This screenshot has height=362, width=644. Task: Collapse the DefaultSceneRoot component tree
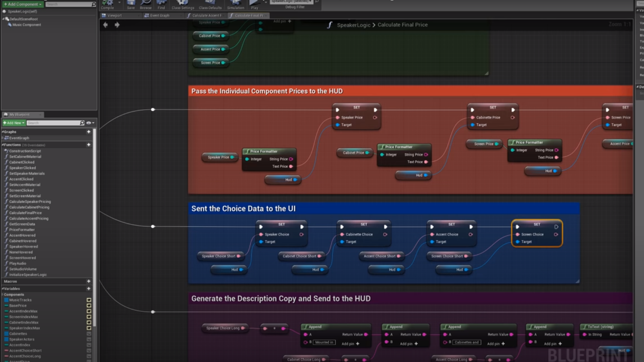[3, 19]
